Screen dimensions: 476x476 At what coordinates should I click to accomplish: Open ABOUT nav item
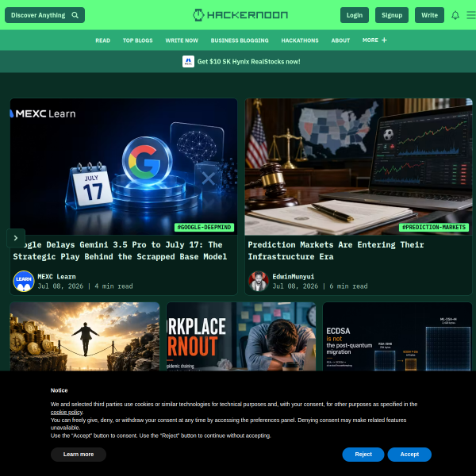point(340,40)
